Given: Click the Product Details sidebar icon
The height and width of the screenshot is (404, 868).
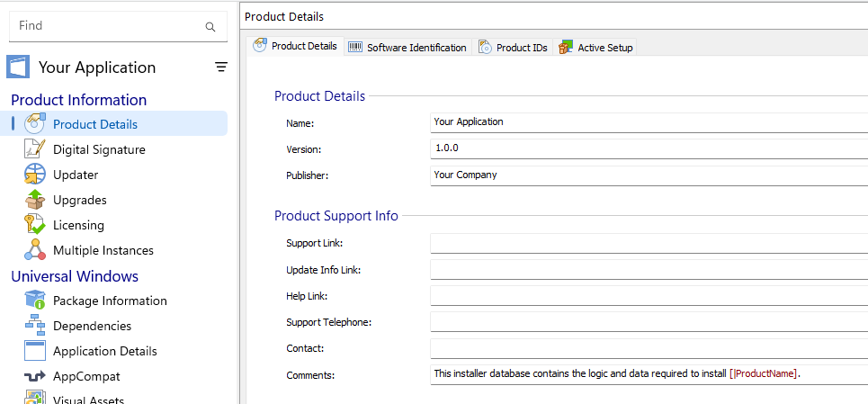Looking at the screenshot, I should click(x=35, y=123).
